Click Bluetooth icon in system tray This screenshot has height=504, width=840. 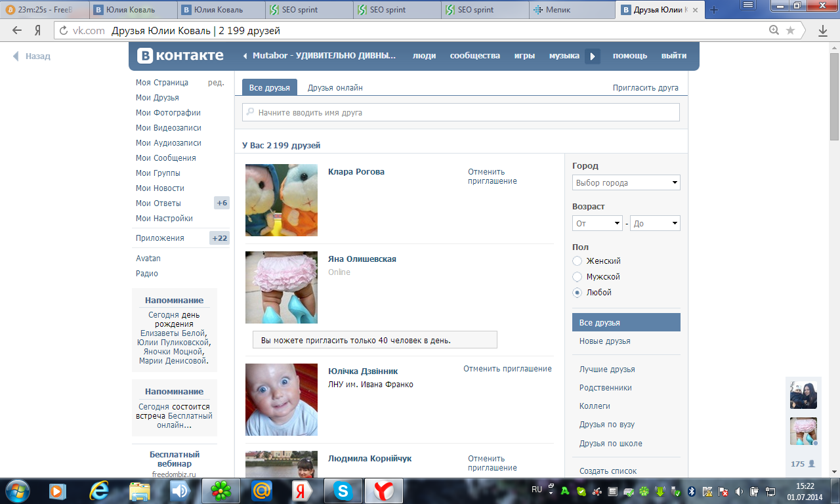[x=691, y=490]
